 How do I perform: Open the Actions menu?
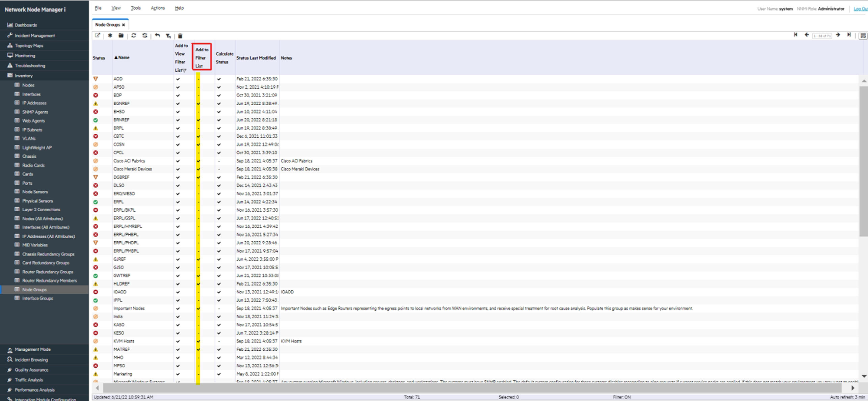click(x=158, y=8)
